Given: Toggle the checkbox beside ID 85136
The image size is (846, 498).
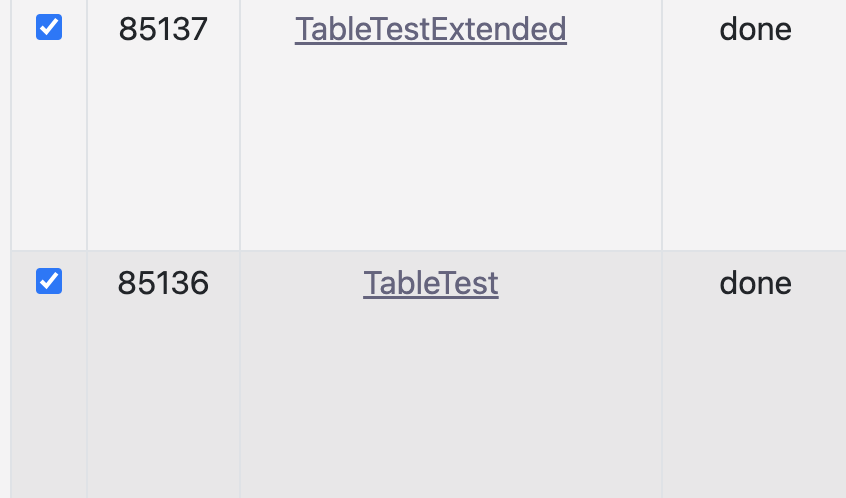Looking at the screenshot, I should (x=49, y=282).
